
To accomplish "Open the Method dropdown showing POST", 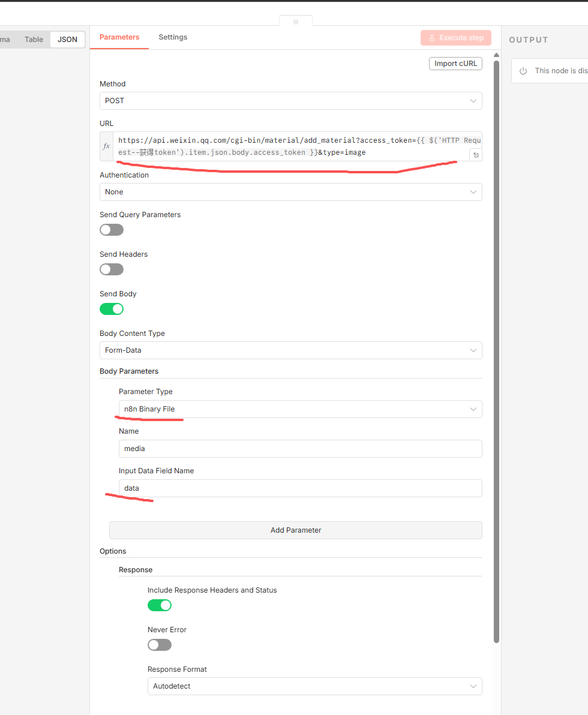I will pos(290,101).
